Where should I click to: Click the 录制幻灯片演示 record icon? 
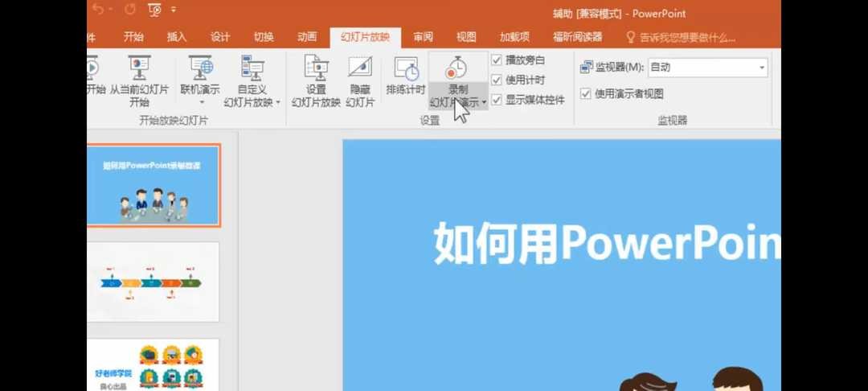pos(457,69)
